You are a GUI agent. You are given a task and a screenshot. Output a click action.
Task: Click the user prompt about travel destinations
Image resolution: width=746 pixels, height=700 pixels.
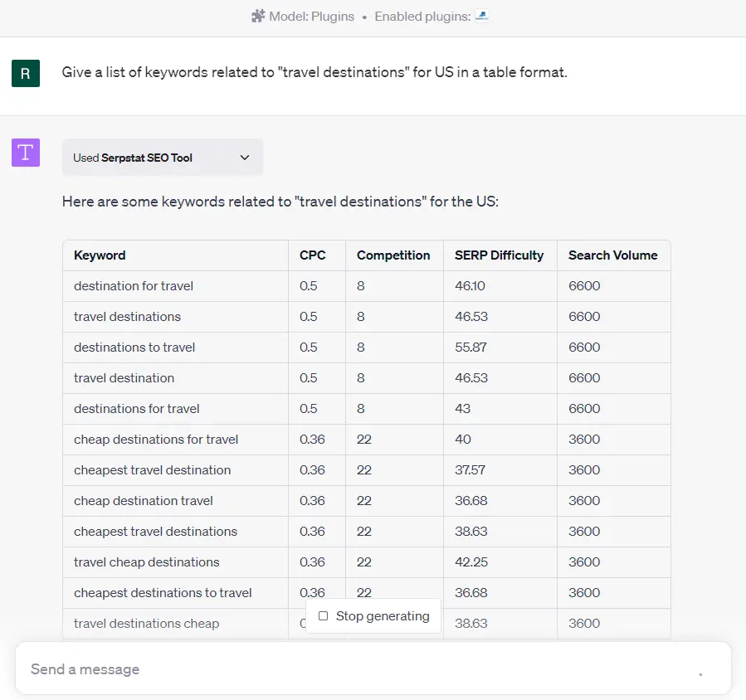314,72
